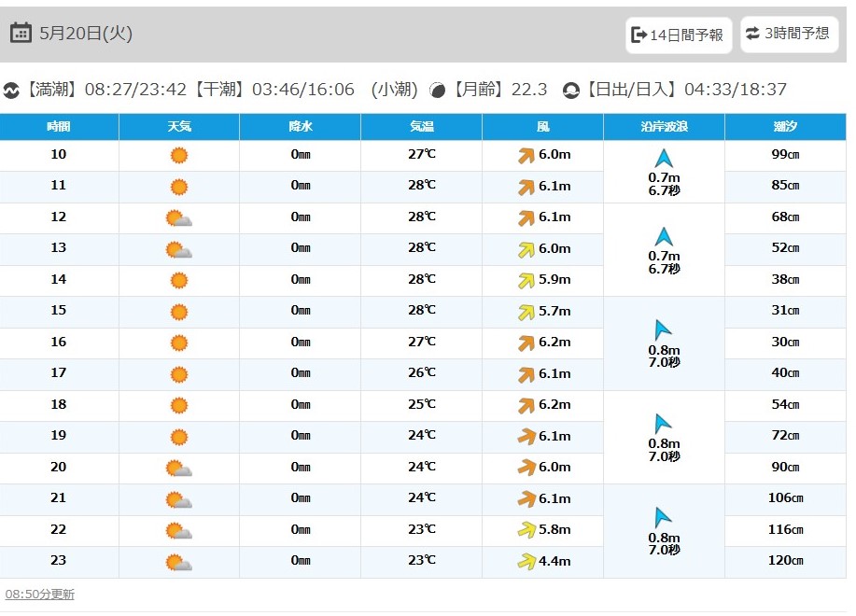Select the 沿岸波浪 column header

point(664,127)
